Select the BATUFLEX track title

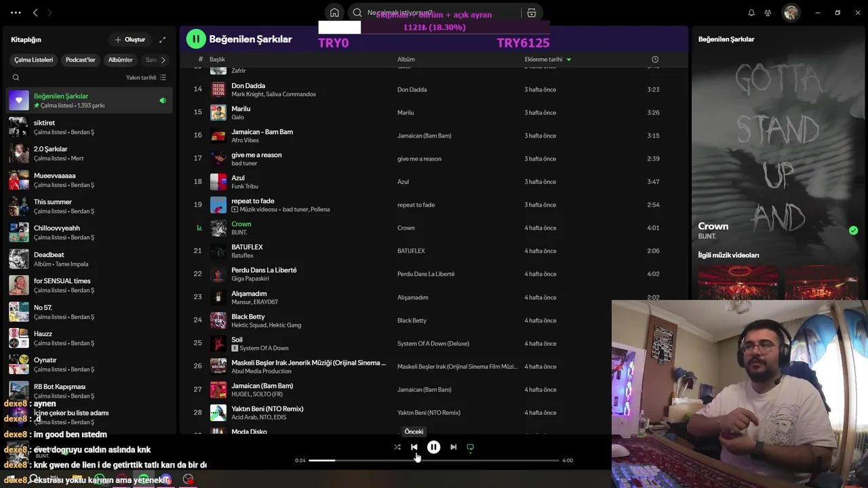click(x=247, y=247)
